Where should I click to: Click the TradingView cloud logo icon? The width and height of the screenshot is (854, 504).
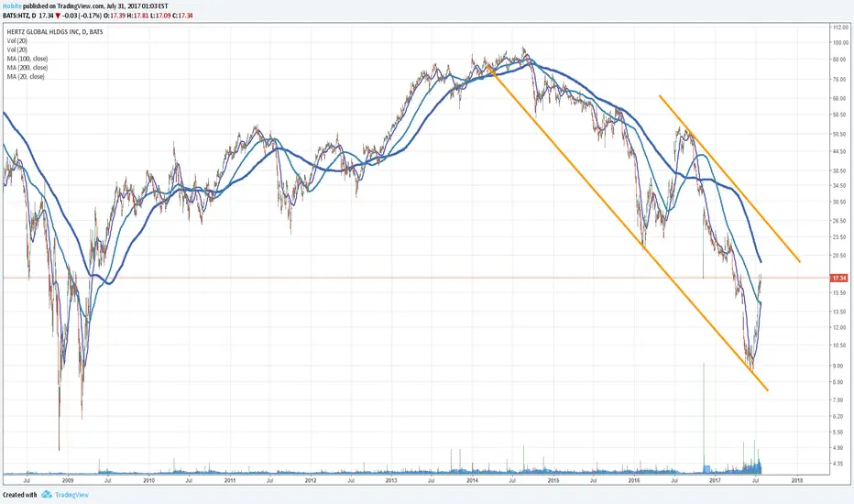pos(47,495)
